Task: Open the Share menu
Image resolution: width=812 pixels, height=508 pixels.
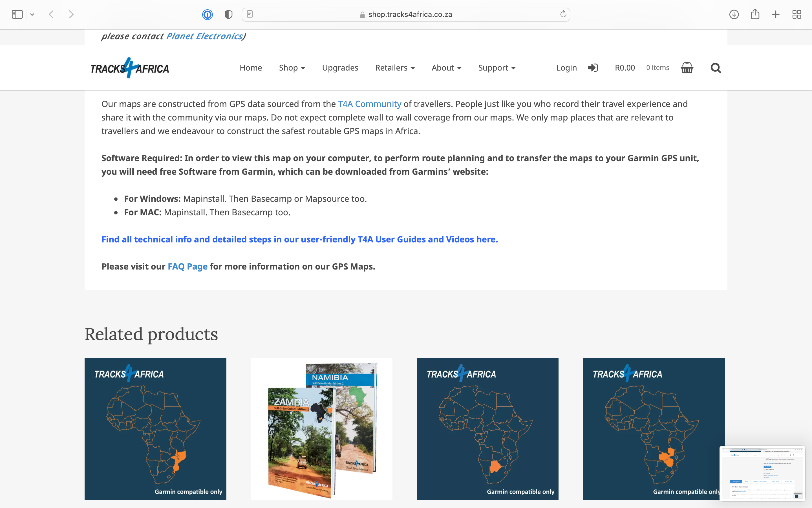Action: [755, 14]
